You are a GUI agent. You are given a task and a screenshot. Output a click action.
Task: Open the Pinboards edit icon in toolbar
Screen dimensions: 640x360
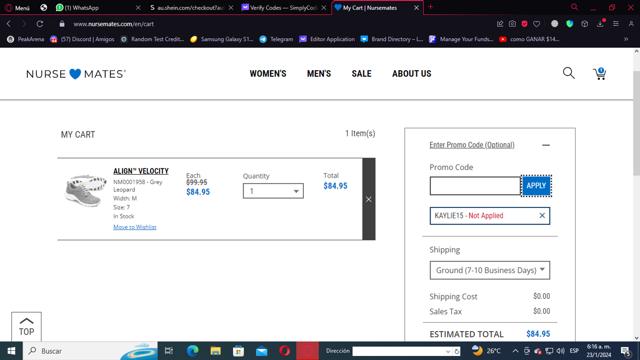[500, 24]
